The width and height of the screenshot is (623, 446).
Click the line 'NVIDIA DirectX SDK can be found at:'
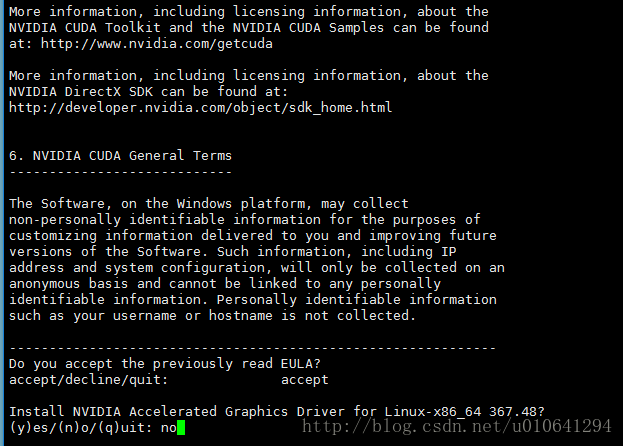[149, 92]
